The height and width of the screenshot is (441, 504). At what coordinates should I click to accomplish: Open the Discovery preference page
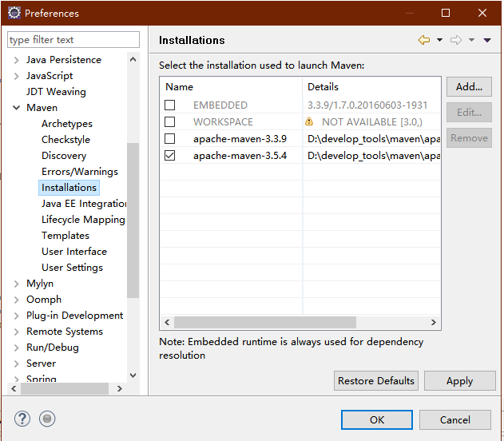click(x=64, y=156)
